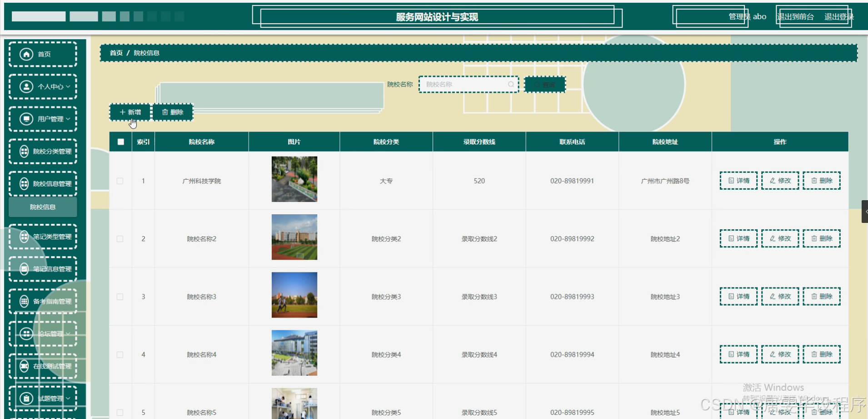Select the 院校信息 submenu item
Image resolution: width=868 pixels, height=419 pixels.
[43, 207]
